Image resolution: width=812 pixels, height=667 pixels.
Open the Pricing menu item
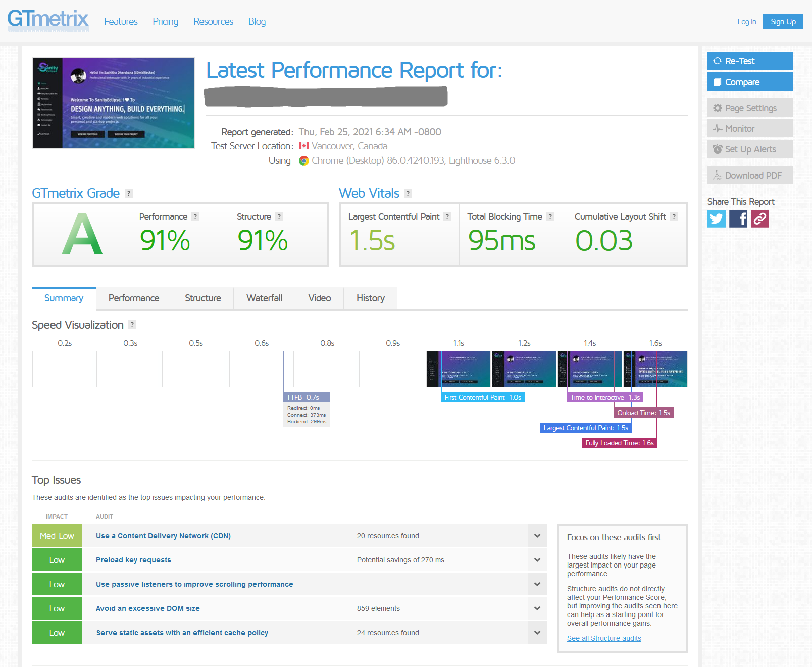click(x=165, y=21)
